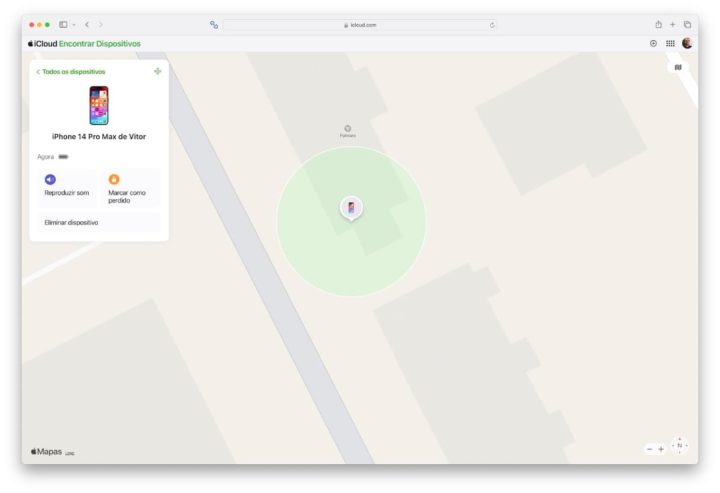Show the tab overview icon

(x=687, y=25)
